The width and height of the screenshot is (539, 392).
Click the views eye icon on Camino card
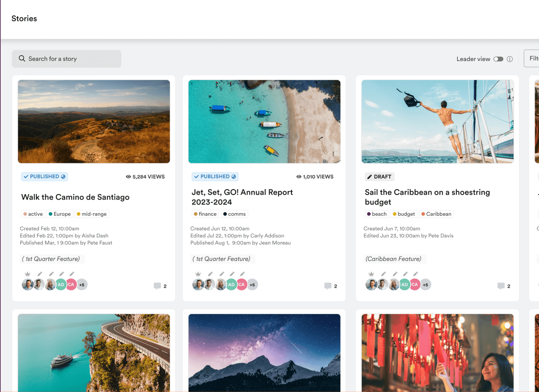tap(128, 177)
